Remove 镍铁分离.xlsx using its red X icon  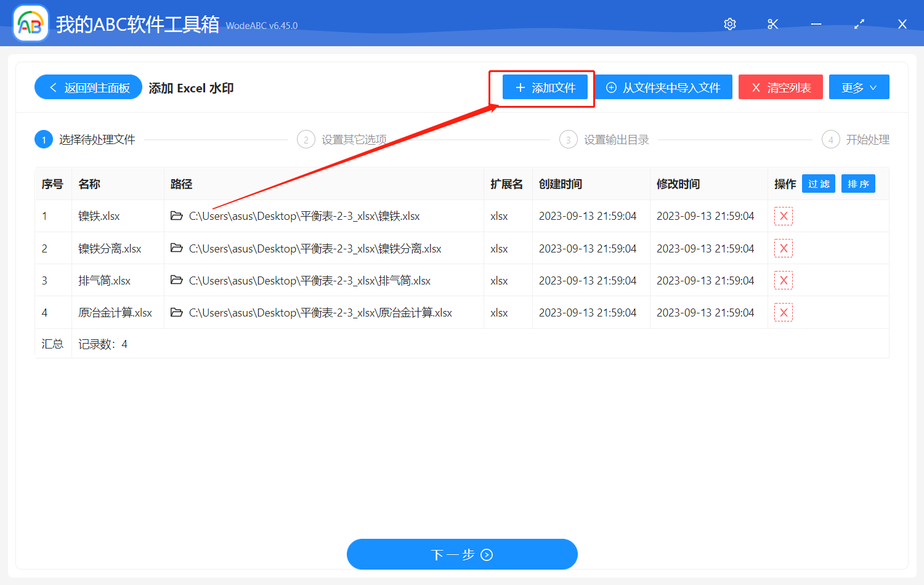(x=783, y=248)
